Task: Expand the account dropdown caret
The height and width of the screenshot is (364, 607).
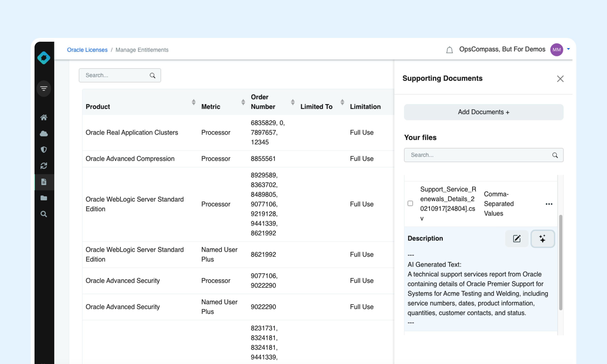Action: [568, 49]
